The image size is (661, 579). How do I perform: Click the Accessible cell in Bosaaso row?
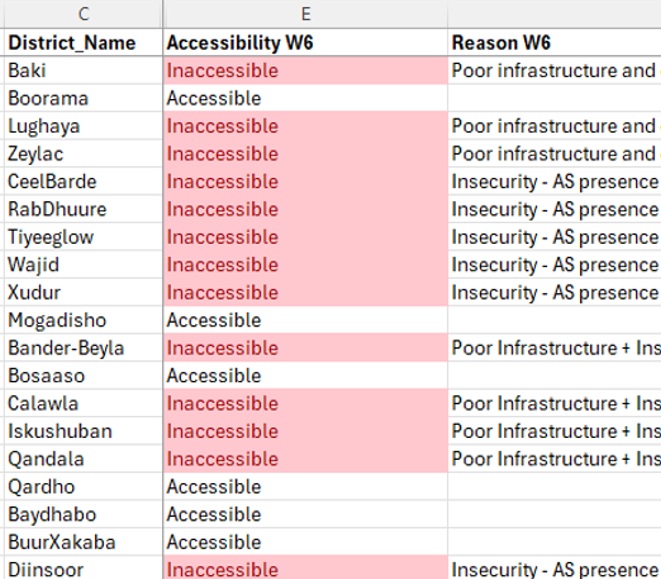[305, 376]
